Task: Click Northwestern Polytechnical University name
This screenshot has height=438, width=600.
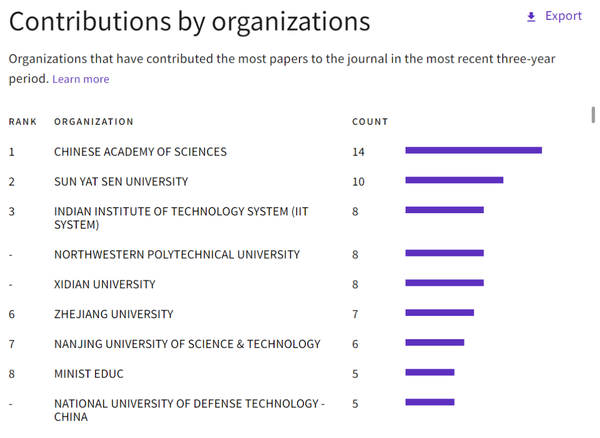Action: click(x=177, y=254)
